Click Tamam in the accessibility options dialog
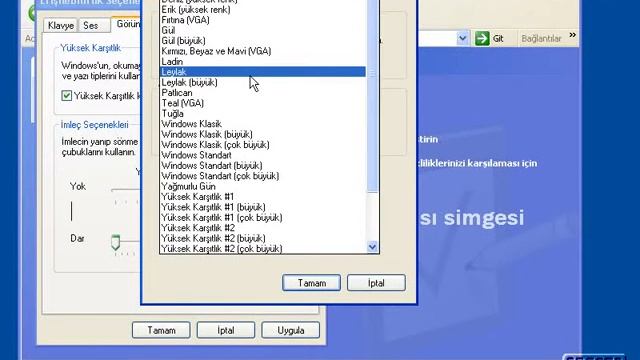640x360 pixels. [x=161, y=330]
